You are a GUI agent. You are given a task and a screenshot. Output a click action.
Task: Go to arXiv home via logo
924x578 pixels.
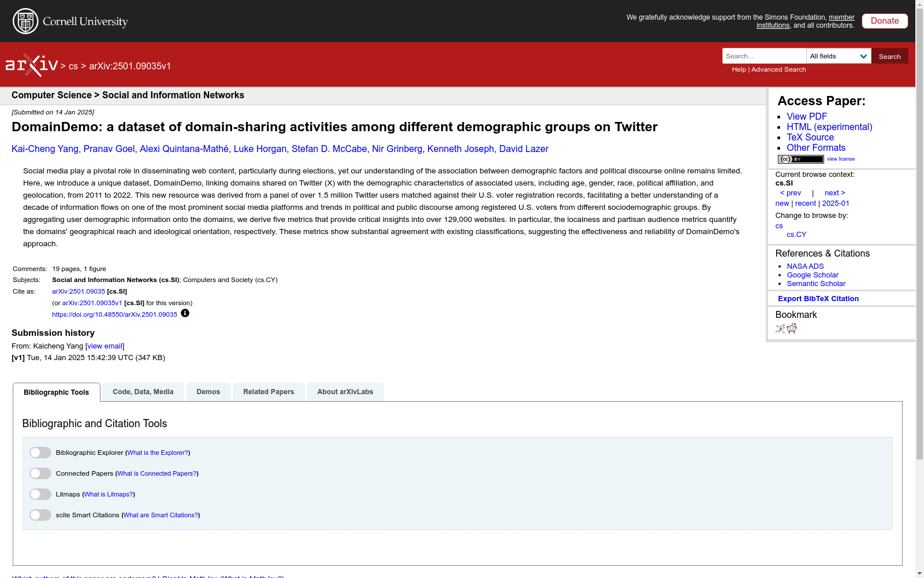[x=32, y=65]
